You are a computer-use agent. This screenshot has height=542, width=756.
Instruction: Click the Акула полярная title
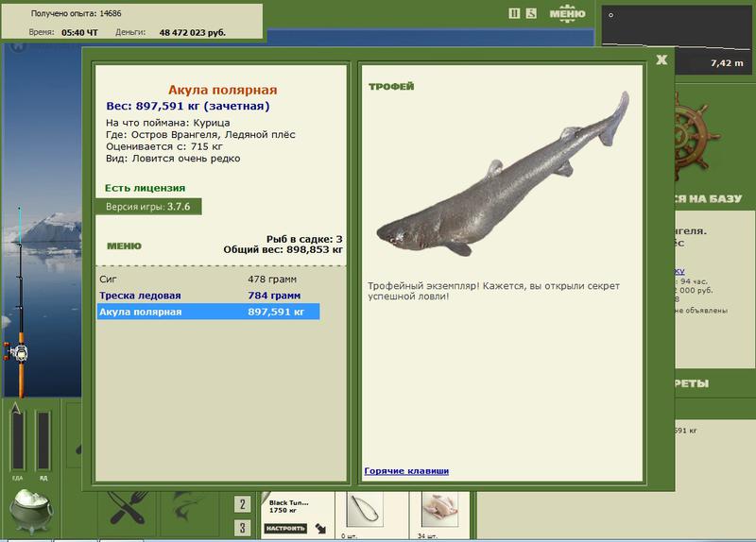click(x=222, y=90)
